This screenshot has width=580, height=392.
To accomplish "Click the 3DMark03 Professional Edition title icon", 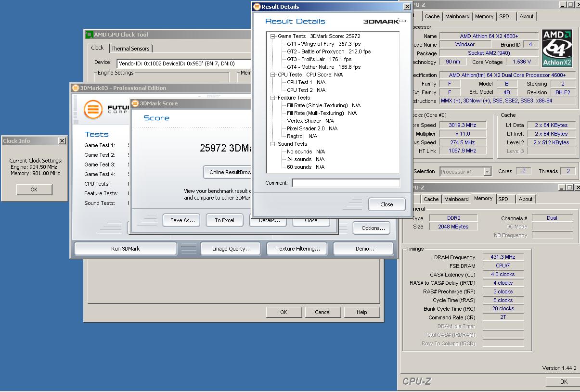I will tap(76, 88).
